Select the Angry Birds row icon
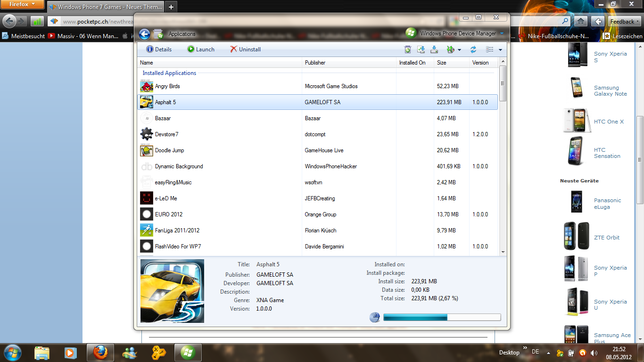This screenshot has height=362, width=644. coord(147,86)
